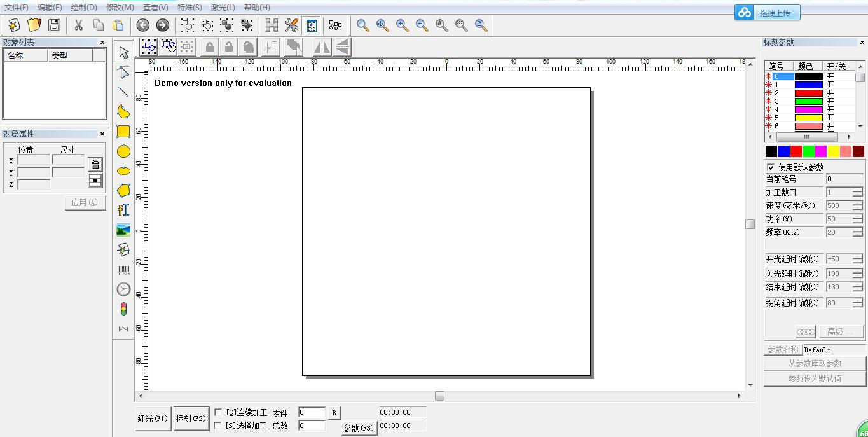Select the Barcode tool
868x437 pixels.
pos(123,269)
